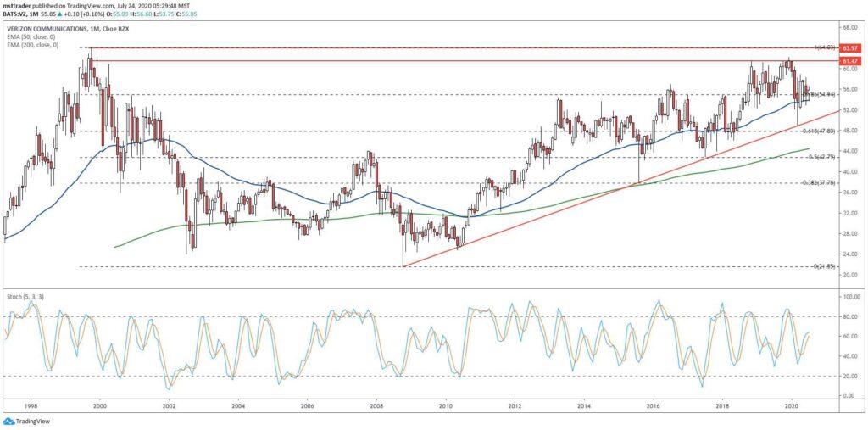
Task: Click the 32.00 price axis value
Action: (x=849, y=214)
